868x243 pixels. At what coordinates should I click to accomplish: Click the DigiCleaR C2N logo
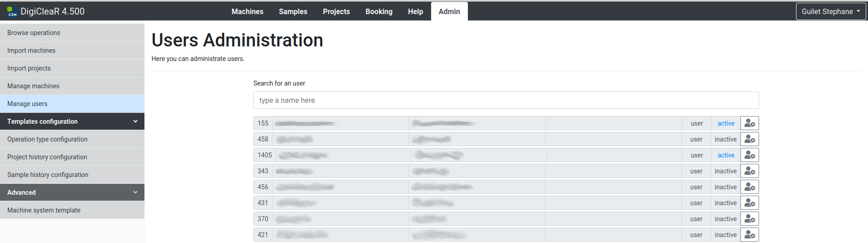pyautogui.click(x=12, y=11)
